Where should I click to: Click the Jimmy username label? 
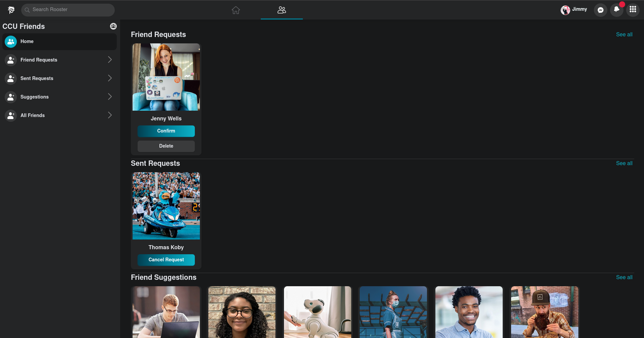[x=579, y=9]
